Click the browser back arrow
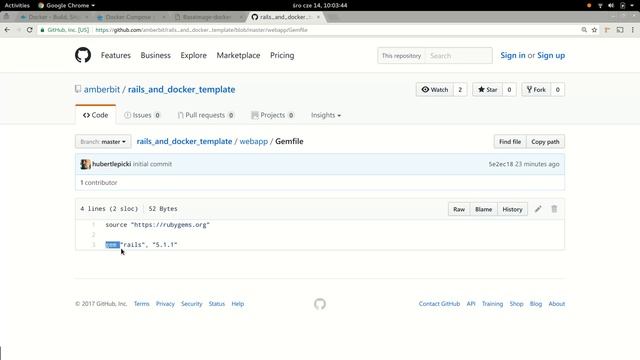This screenshot has width=640, height=360. click(7, 30)
